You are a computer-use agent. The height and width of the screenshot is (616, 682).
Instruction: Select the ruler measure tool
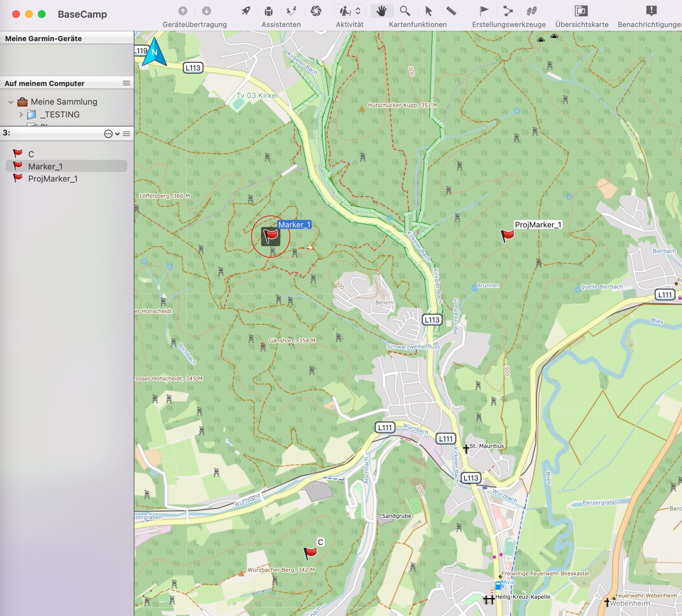pos(451,11)
